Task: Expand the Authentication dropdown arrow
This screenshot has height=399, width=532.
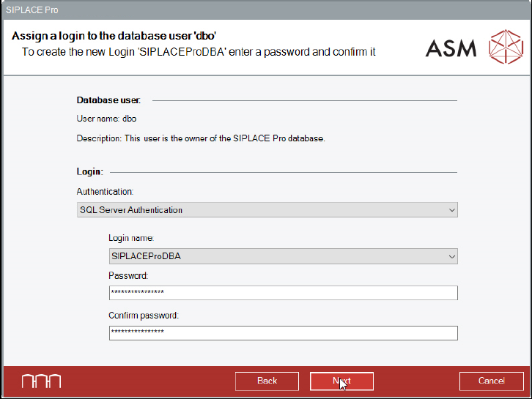Action: (x=451, y=210)
